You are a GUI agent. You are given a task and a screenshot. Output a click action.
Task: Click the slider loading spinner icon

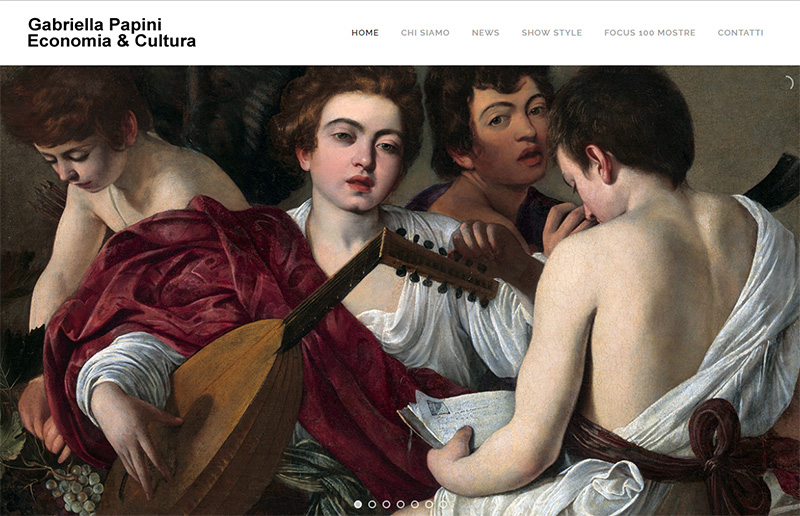[787, 82]
